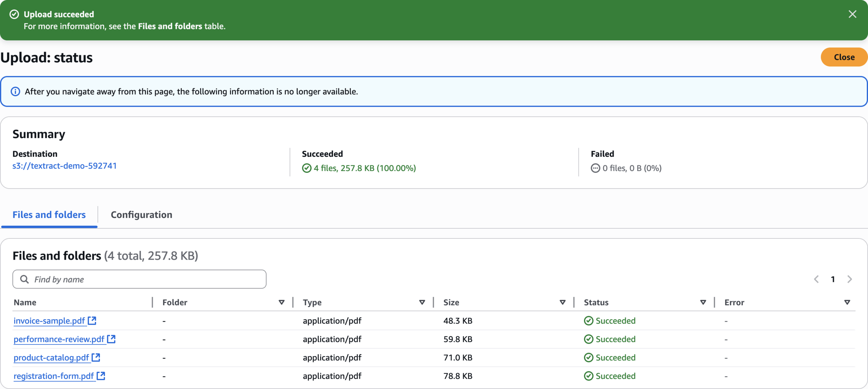Sort by the Folder column arrow

(282, 302)
